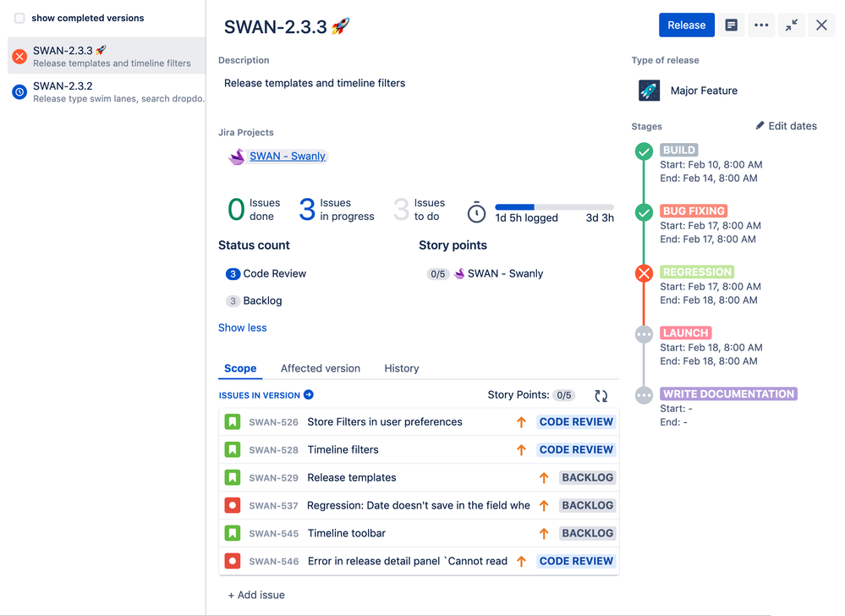This screenshot has height=616, width=845.
Task: Toggle LAUNCH stage pending marker
Action: (x=644, y=334)
